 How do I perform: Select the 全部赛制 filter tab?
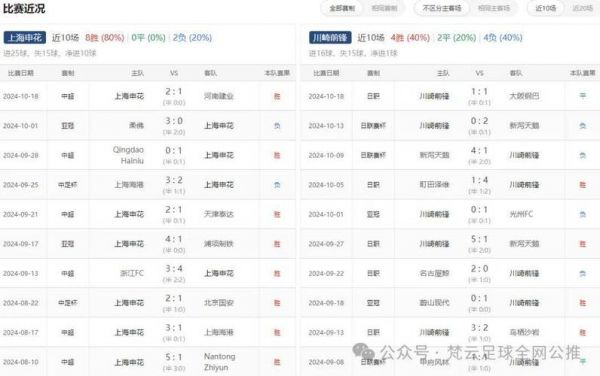(x=342, y=8)
